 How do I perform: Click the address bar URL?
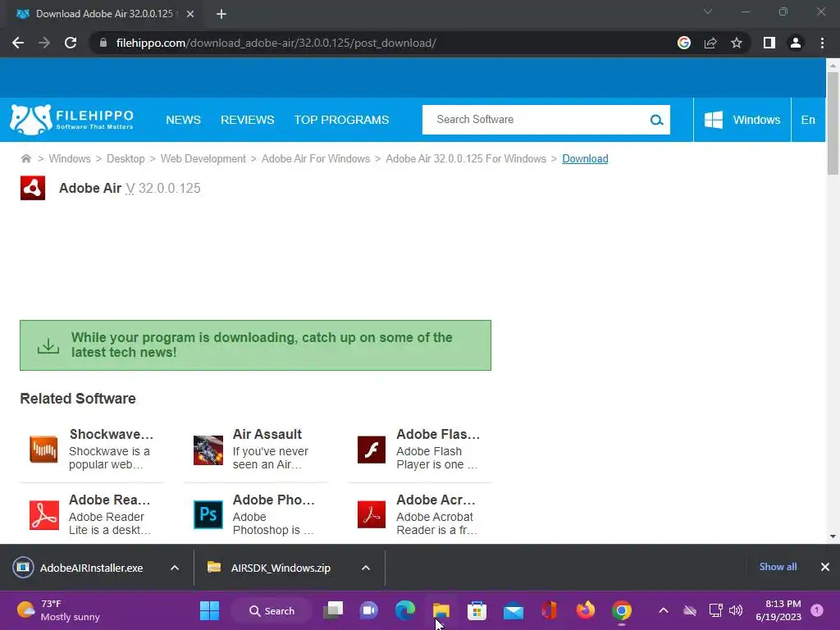pyautogui.click(x=276, y=43)
